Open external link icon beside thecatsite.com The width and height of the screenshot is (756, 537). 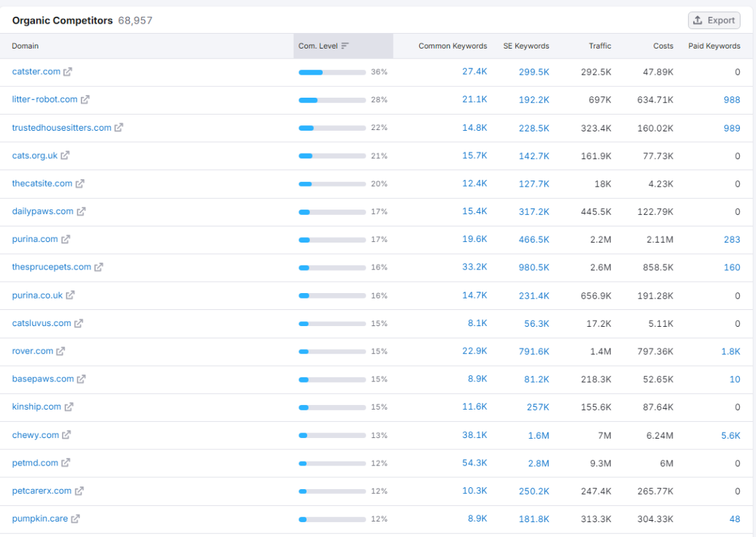point(80,184)
